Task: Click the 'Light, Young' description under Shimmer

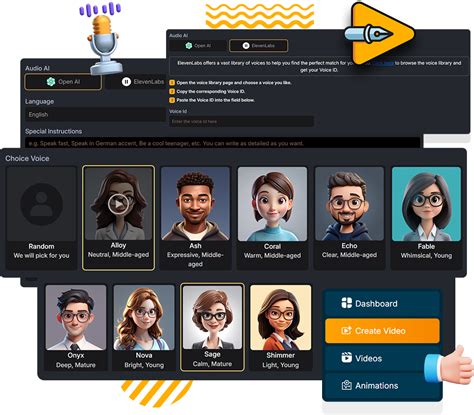Action: [281, 365]
